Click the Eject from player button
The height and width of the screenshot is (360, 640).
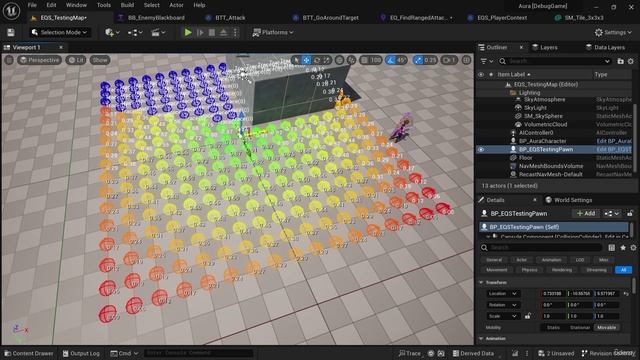click(224, 32)
